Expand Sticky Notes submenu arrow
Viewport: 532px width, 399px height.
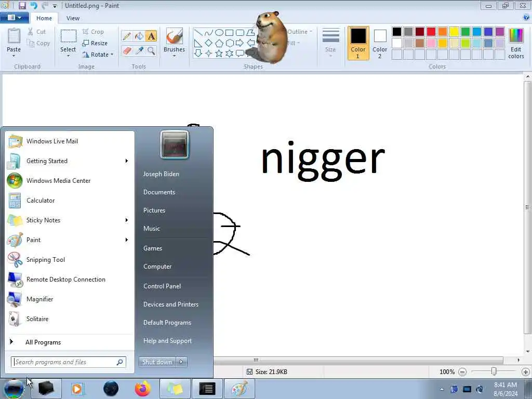tap(127, 220)
